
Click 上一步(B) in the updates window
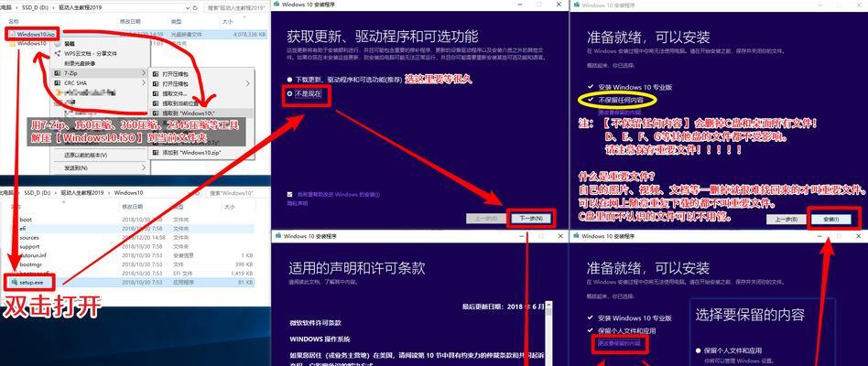[x=486, y=219]
